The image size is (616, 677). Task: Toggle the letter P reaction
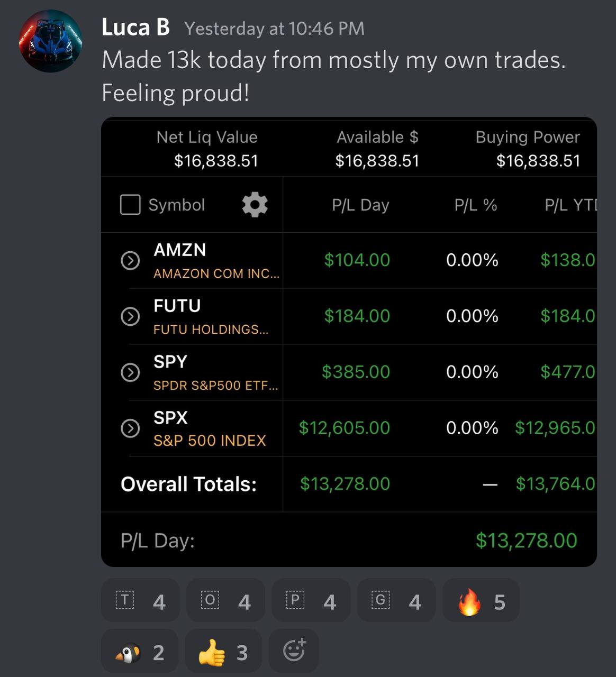tap(311, 600)
